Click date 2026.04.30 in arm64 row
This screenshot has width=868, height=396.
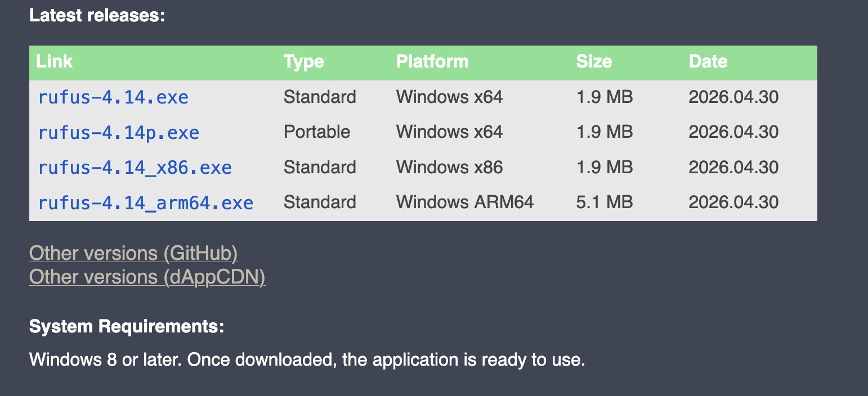734,202
